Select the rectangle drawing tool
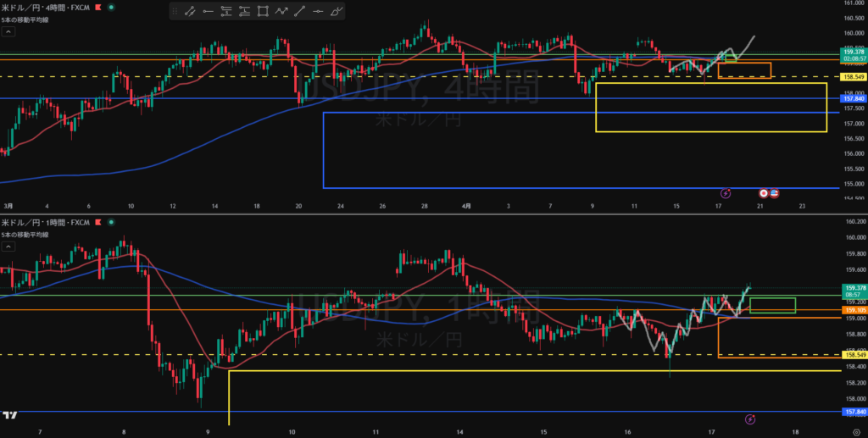Image resolution: width=868 pixels, height=438 pixels. (x=264, y=12)
